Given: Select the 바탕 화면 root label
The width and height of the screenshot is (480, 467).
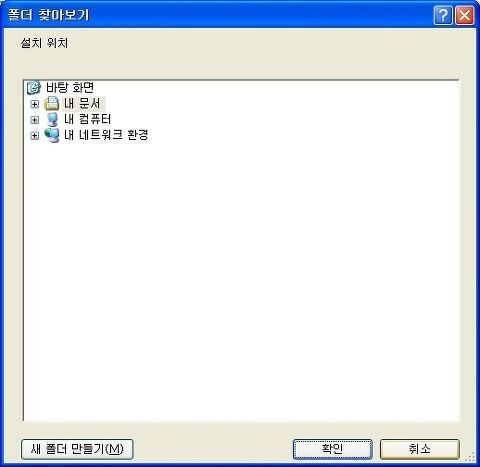Looking at the screenshot, I should [70, 88].
